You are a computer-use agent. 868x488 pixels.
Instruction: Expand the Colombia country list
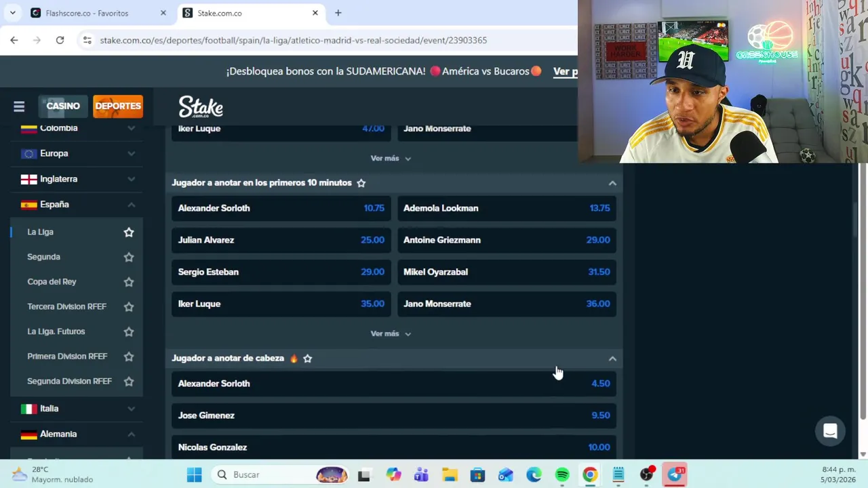(131, 128)
